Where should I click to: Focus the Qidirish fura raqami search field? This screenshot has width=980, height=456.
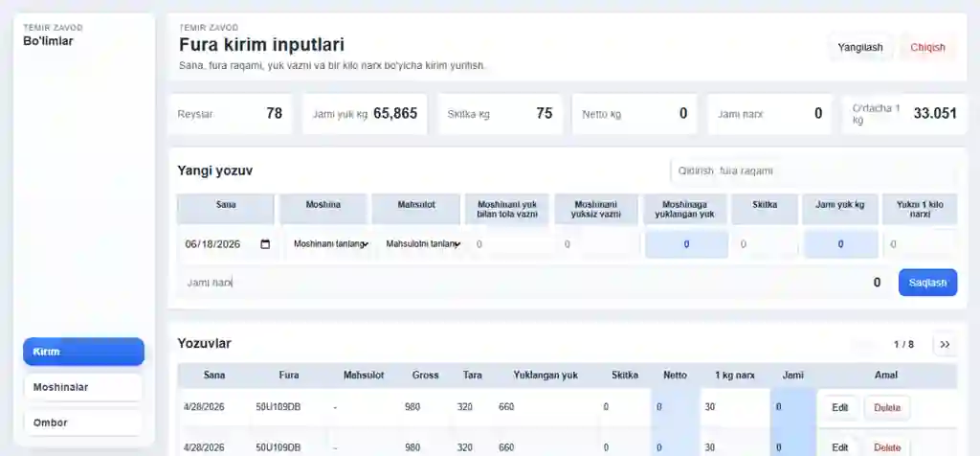point(813,171)
